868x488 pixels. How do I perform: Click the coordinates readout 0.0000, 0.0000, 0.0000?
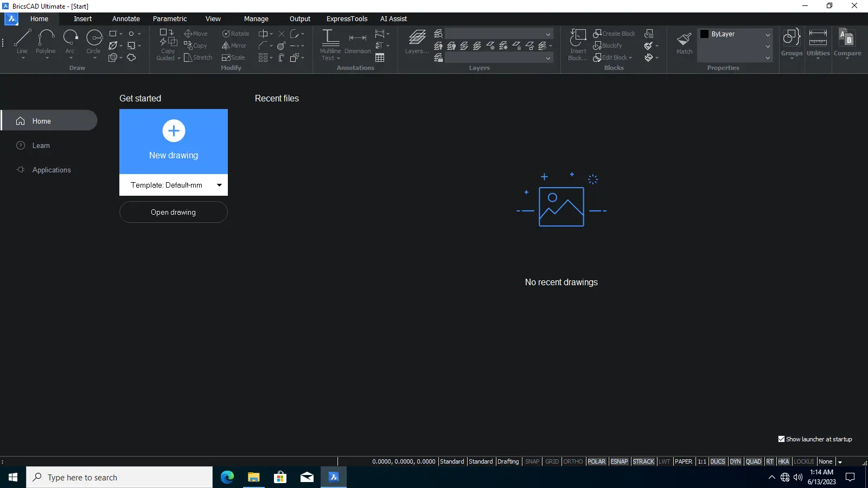click(x=404, y=461)
